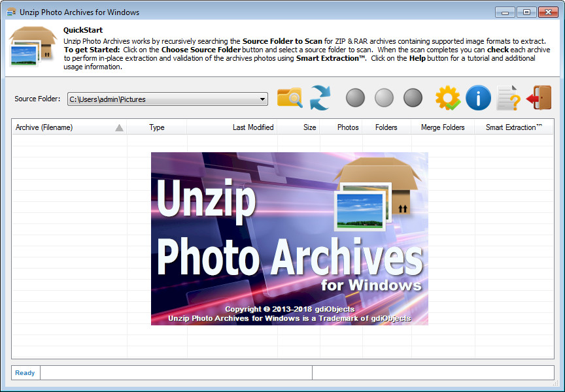
Task: Sort by the Last Modified column header
Action: tap(232, 127)
